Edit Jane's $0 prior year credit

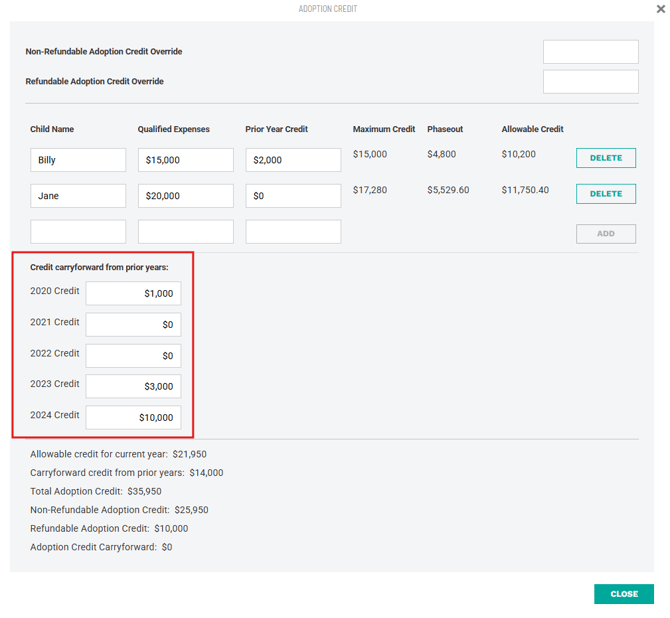(x=293, y=196)
